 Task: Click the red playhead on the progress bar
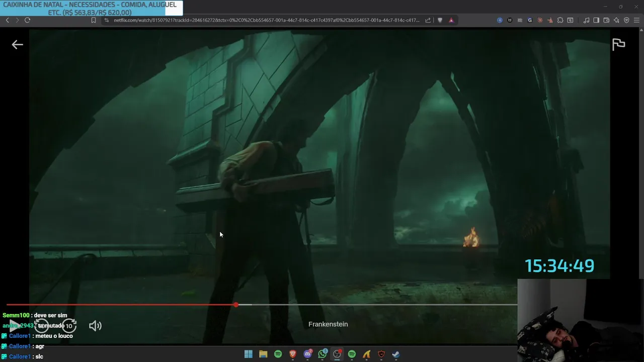pyautogui.click(x=236, y=305)
